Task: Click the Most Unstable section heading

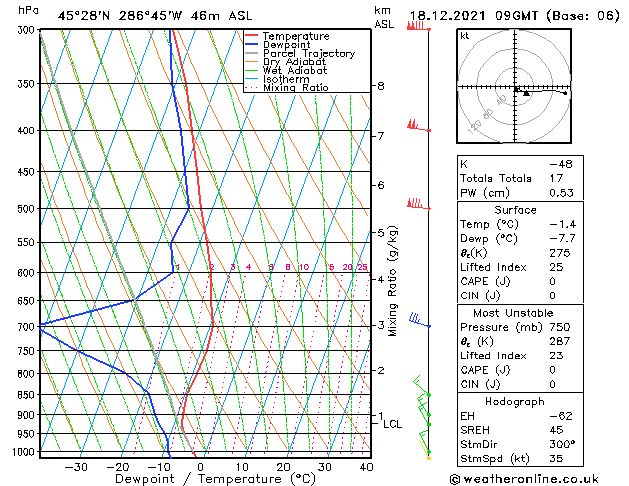Action: coord(513,313)
